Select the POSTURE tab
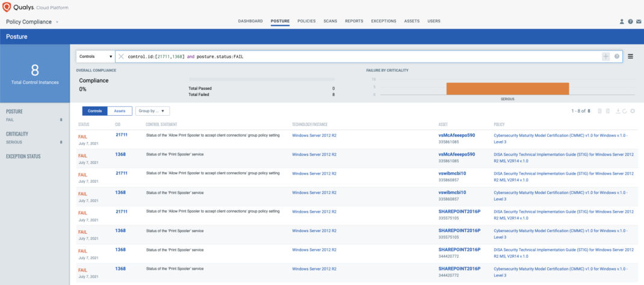 tap(280, 21)
